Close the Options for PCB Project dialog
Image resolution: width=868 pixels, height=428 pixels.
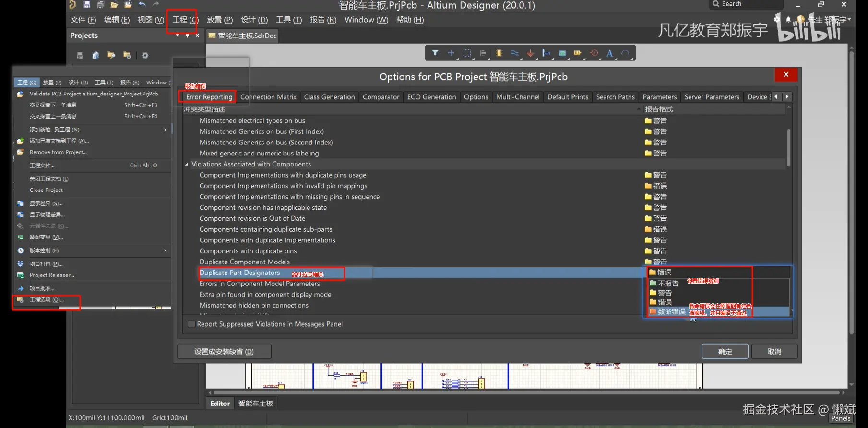click(x=786, y=74)
